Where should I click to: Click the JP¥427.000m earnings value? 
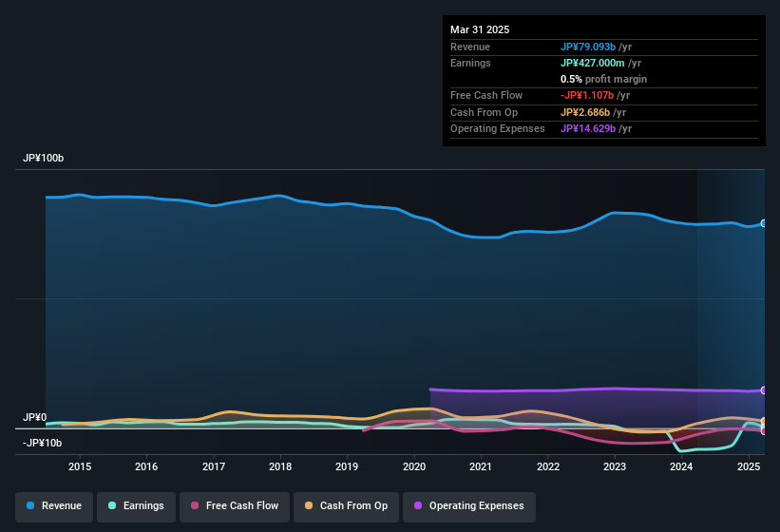point(593,63)
